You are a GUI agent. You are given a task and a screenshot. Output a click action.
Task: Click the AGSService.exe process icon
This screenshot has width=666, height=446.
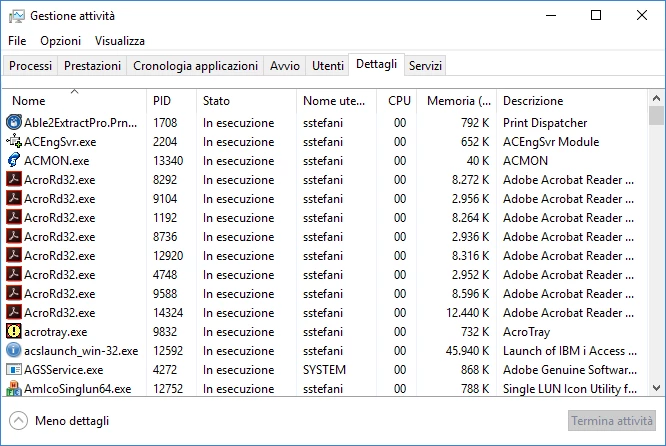(x=14, y=370)
